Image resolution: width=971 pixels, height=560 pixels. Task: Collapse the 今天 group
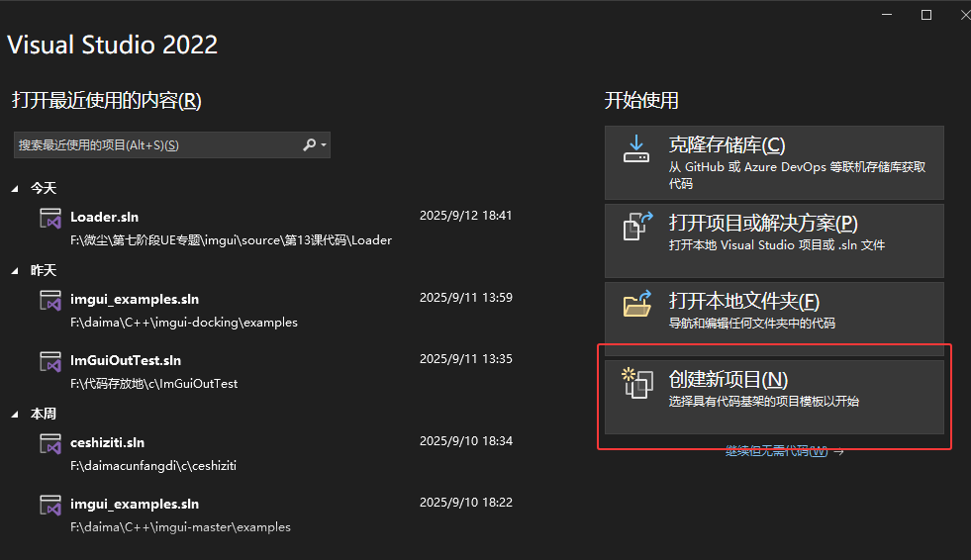pos(15,189)
